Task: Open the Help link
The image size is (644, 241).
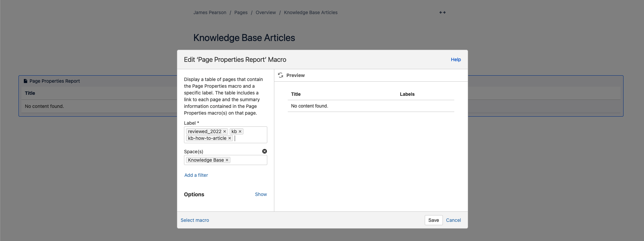Action: point(456,59)
